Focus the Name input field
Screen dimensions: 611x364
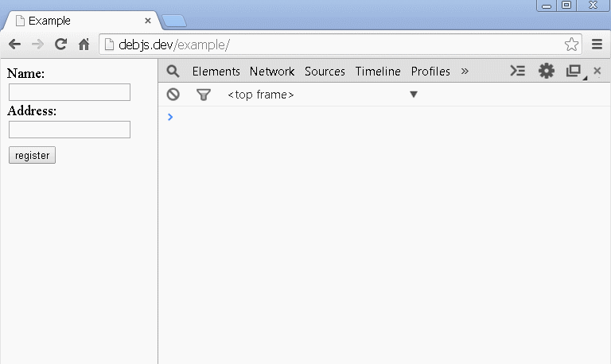69,92
